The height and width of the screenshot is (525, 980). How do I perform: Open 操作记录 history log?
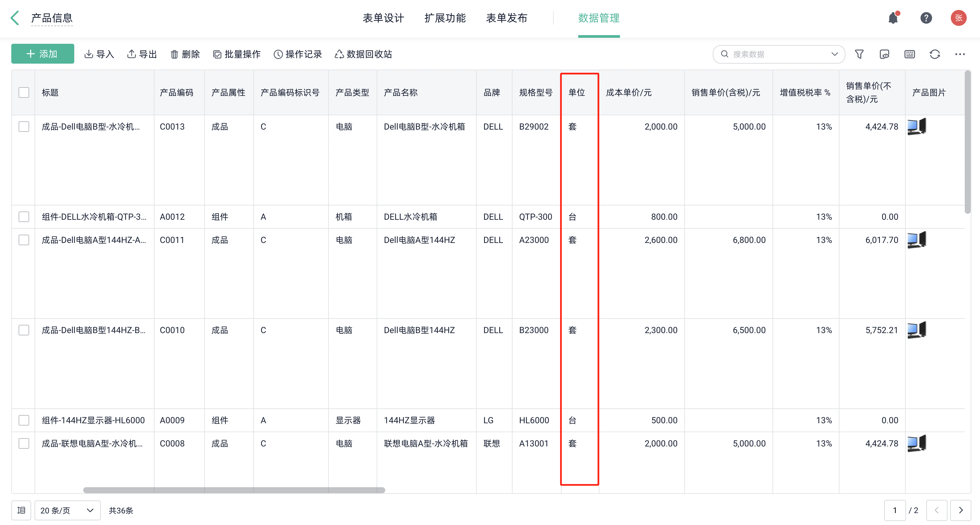(298, 54)
